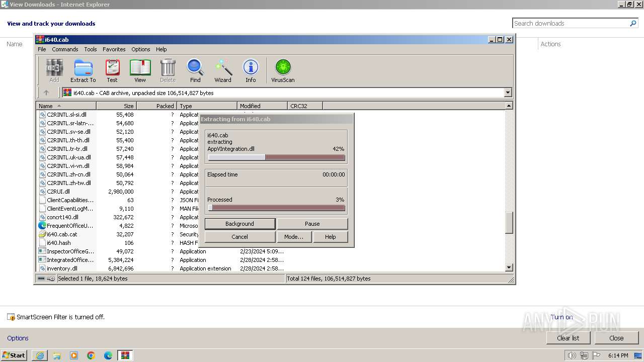Click the file extraction progress bar
This screenshot has width=644, height=362.
click(x=276, y=157)
